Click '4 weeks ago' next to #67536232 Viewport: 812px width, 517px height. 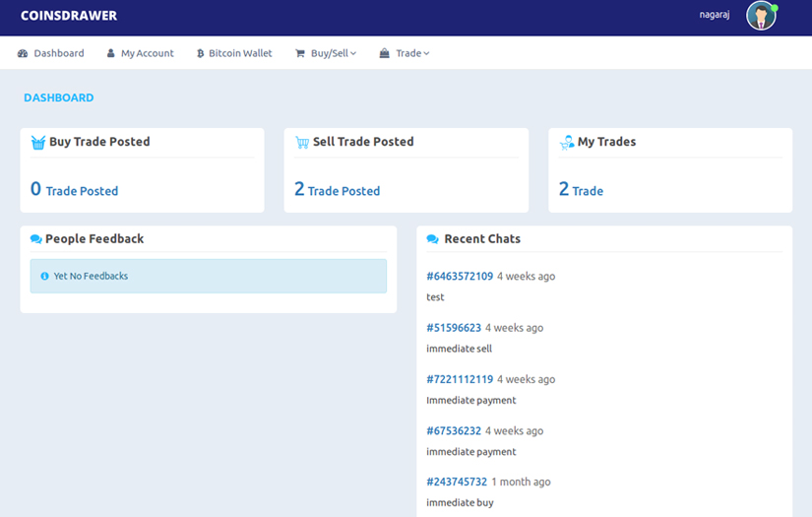point(514,431)
